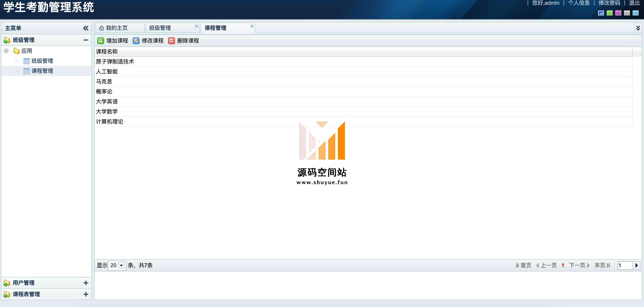Select the row 概率论
The width and height of the screenshot is (644, 307).
363,92
